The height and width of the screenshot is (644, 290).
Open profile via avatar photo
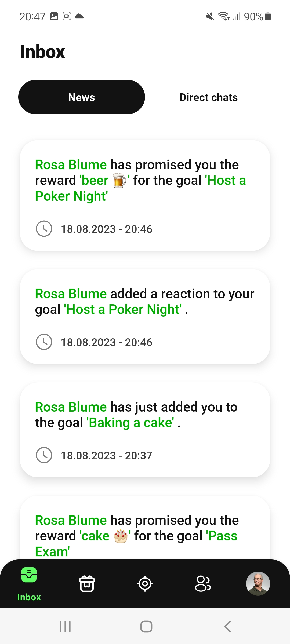pos(258,584)
